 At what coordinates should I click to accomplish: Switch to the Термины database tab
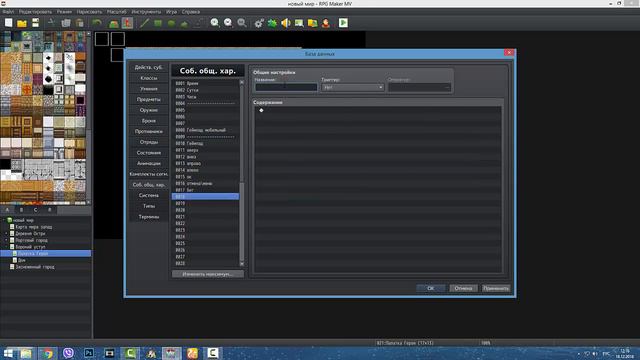[149, 217]
